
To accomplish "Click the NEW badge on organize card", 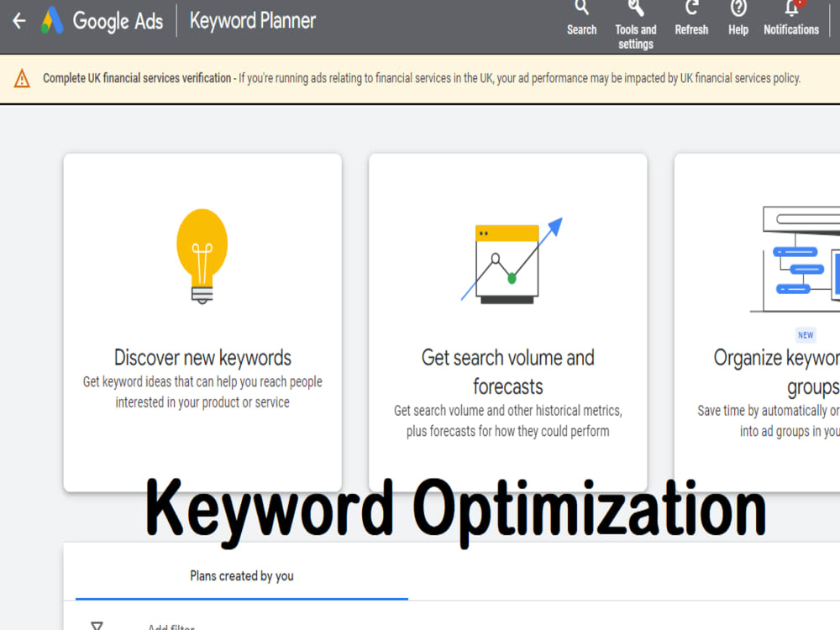I will click(x=806, y=335).
